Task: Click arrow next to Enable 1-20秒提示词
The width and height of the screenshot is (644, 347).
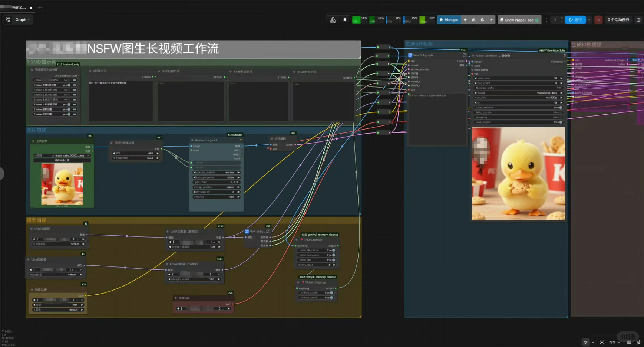Action: [x=75, y=105]
